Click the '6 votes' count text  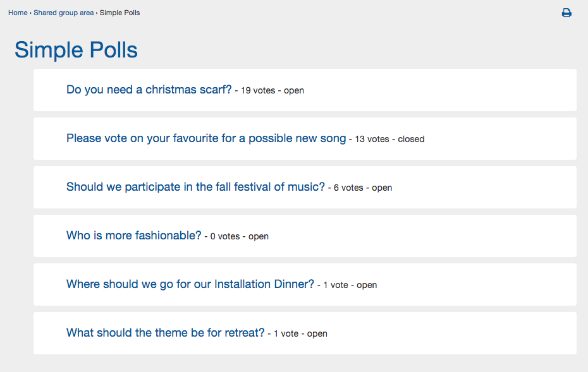[x=348, y=188]
